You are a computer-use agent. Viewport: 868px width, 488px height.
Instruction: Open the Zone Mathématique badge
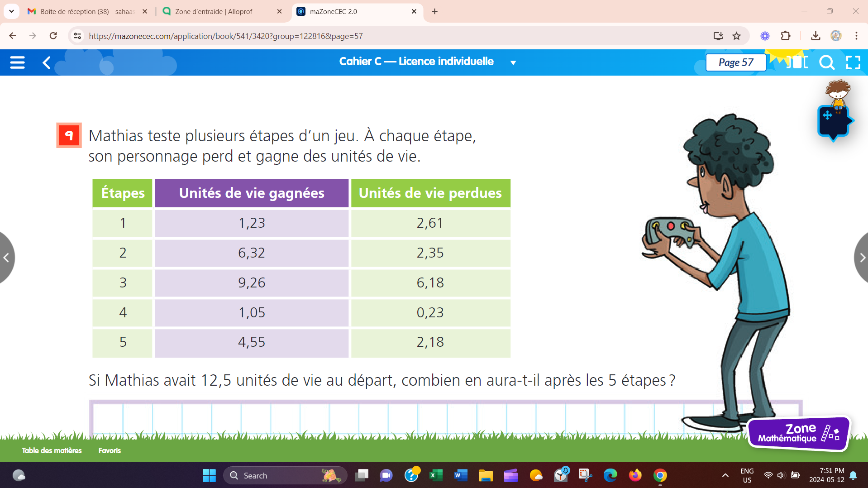(798, 433)
